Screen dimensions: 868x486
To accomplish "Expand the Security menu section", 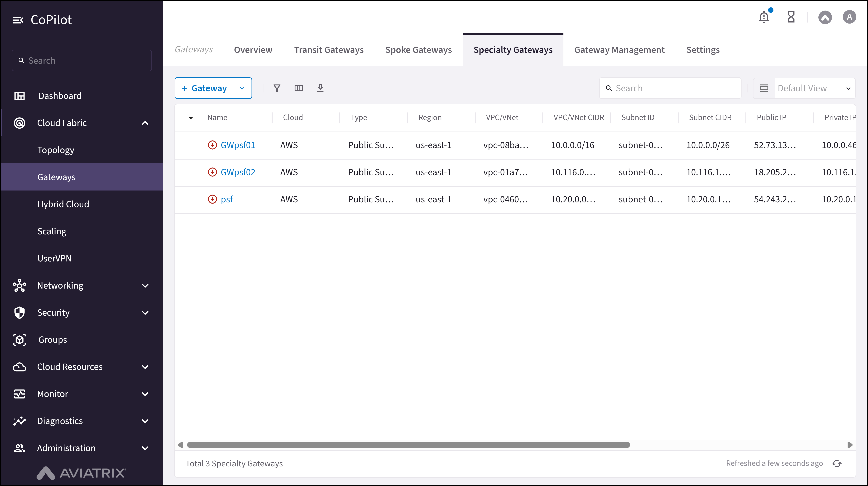I will [x=145, y=313].
